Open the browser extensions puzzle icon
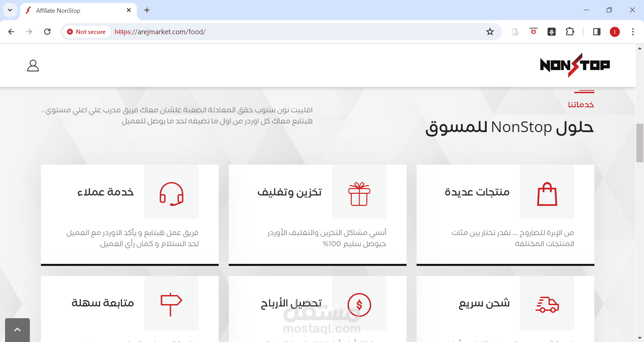Screen dimensions: 644x342 [x=570, y=32]
